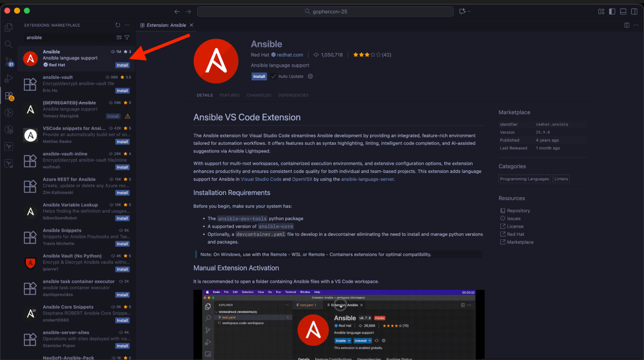This screenshot has width=644, height=360.
Task: Select the [DEPRECATED] Ansible list entry
Action: pyautogui.click(x=76, y=109)
